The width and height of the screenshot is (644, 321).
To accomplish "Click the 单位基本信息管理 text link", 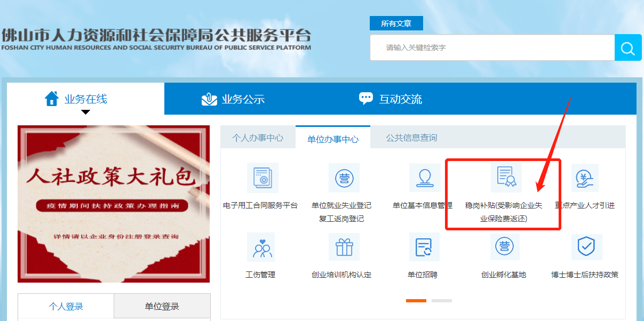I will point(423,205).
